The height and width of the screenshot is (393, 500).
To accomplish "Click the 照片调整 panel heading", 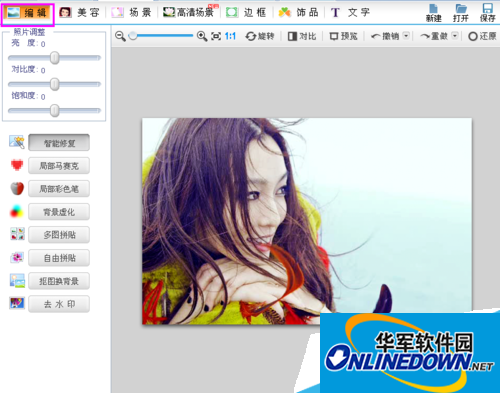I will click(29, 32).
